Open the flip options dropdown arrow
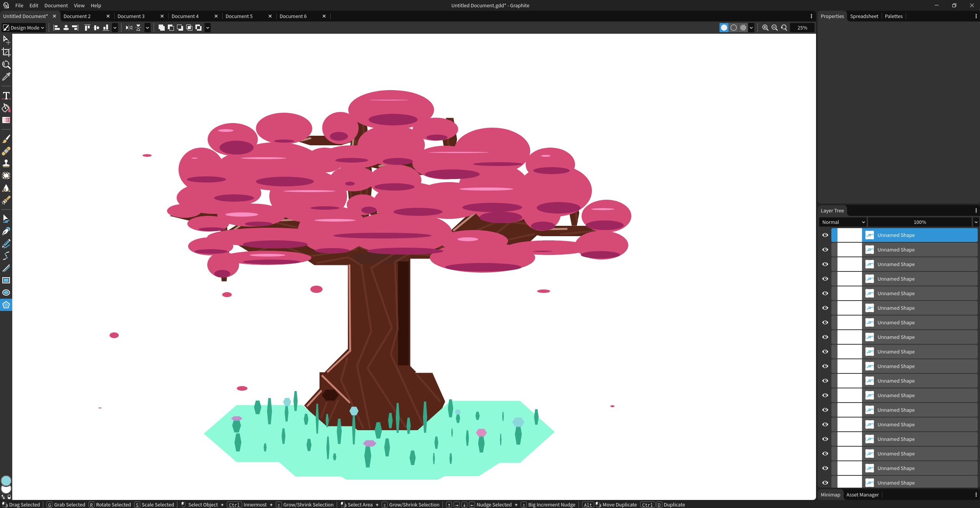980x508 pixels. [147, 28]
